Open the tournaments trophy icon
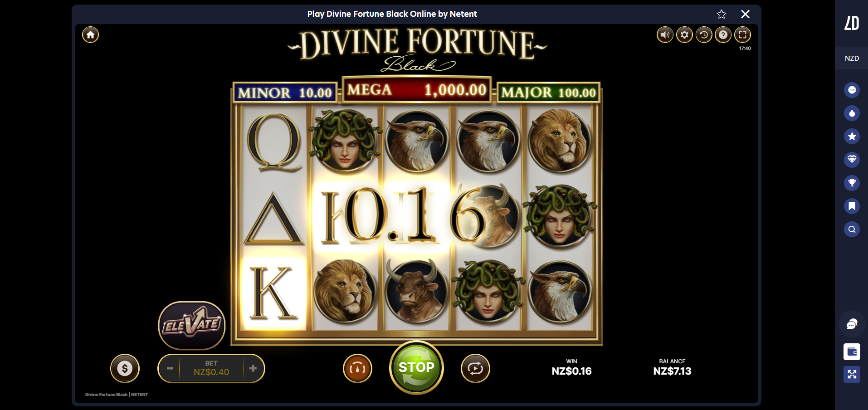The height and width of the screenshot is (410, 868). click(852, 183)
